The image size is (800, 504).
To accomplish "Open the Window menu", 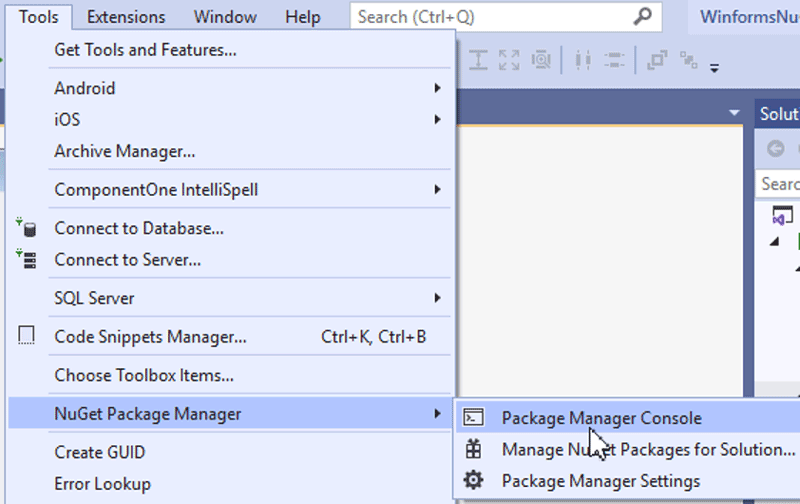I will coord(225,17).
